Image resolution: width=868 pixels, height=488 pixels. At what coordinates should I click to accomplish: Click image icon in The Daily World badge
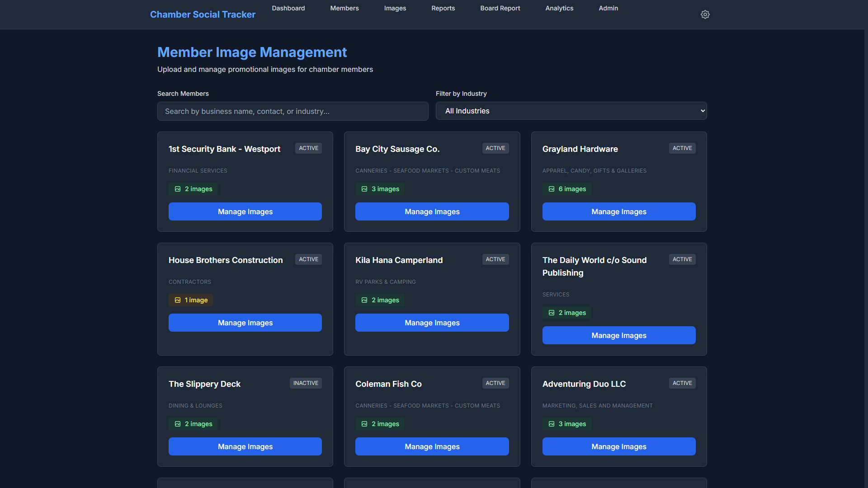pos(552,313)
